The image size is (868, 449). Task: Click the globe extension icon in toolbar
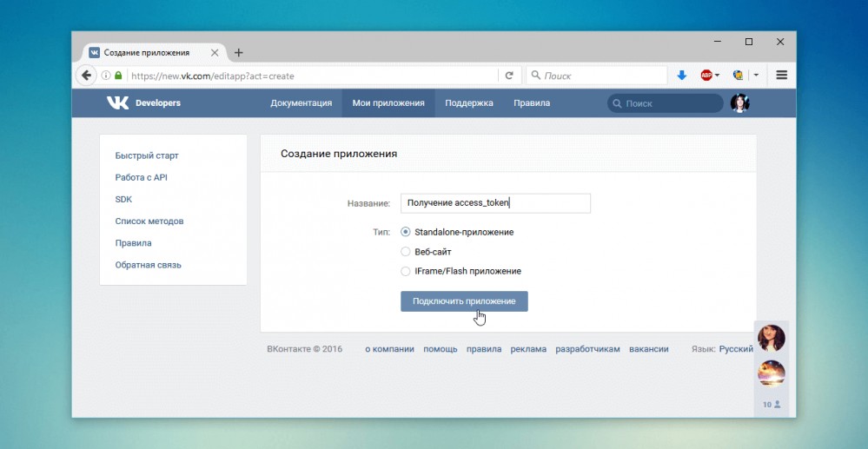(x=738, y=76)
